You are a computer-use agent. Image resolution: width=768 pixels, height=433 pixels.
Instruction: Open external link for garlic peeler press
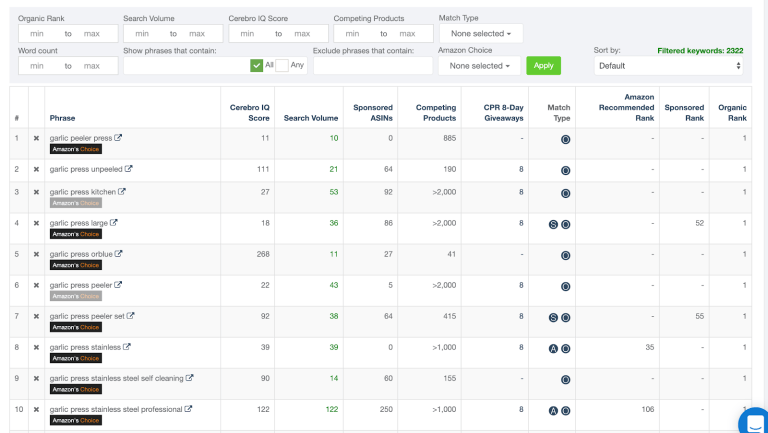(118, 138)
